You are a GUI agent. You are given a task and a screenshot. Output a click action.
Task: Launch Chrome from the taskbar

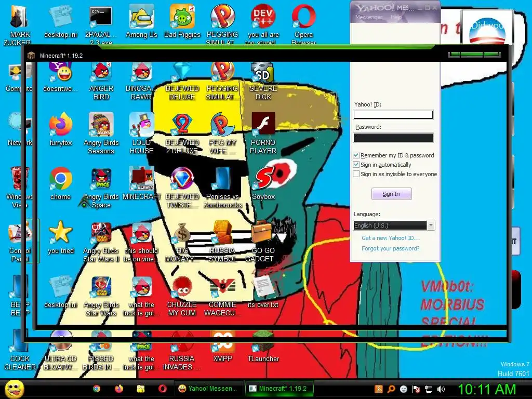tap(97, 389)
